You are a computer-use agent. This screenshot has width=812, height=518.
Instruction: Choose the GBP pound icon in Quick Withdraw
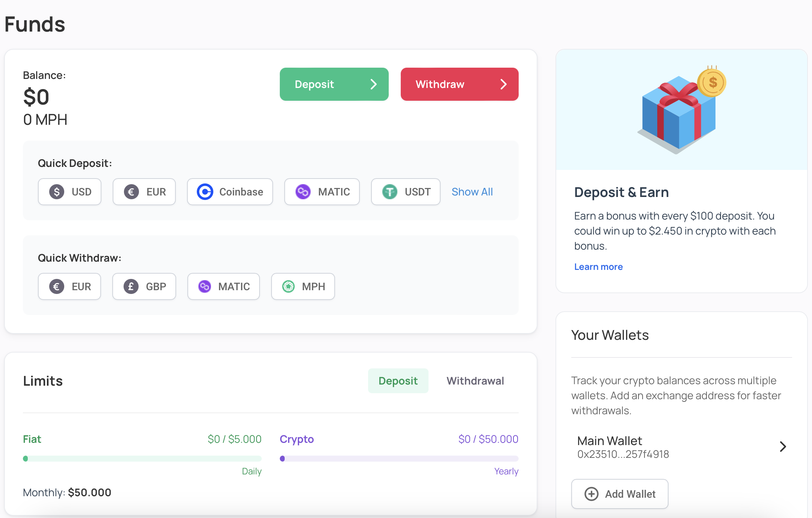pyautogui.click(x=131, y=286)
